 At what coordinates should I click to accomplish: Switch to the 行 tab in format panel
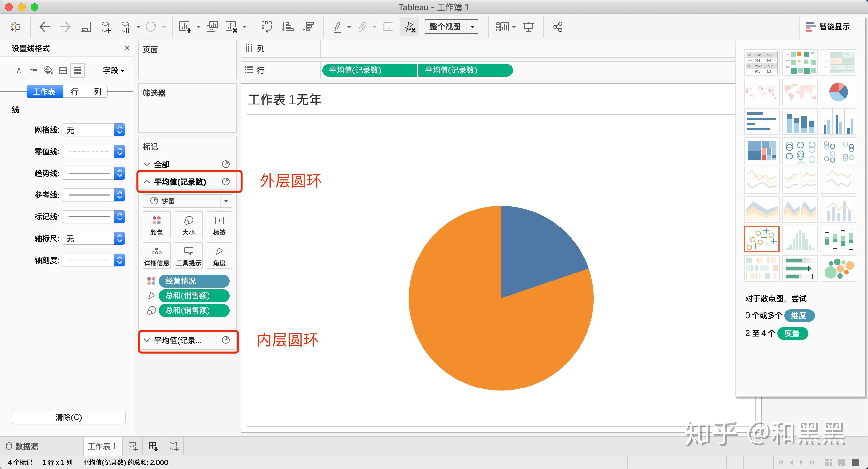(75, 91)
